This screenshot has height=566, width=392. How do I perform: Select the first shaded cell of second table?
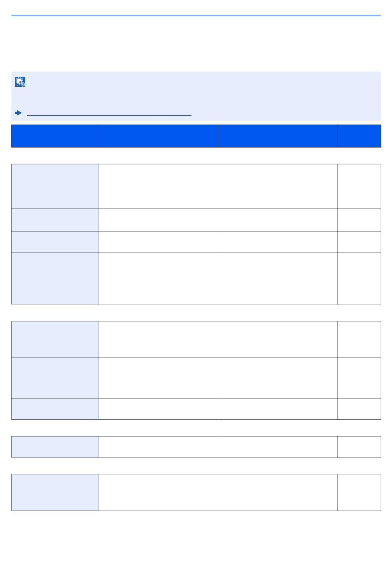point(55,340)
